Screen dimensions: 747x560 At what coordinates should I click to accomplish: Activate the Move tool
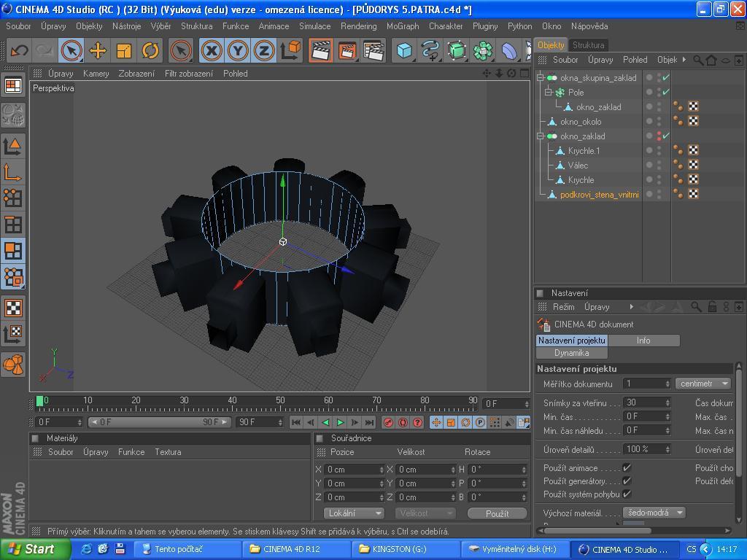click(98, 50)
